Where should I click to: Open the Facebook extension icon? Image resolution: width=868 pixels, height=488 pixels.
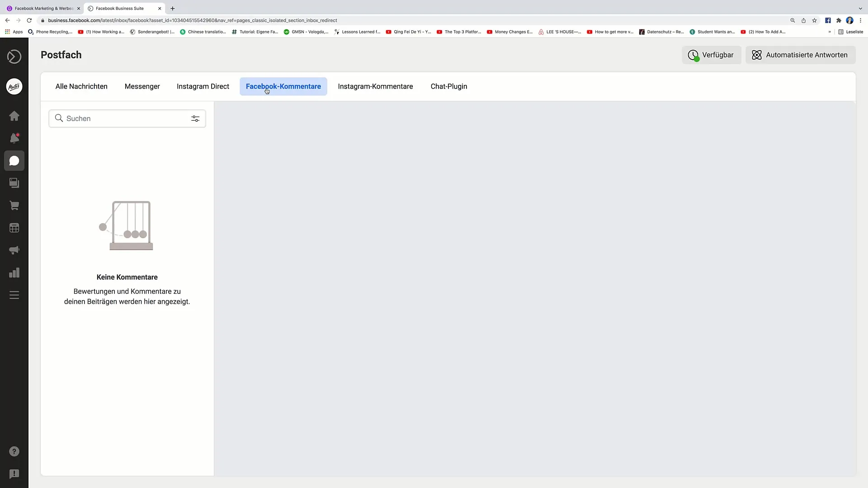[x=828, y=20]
